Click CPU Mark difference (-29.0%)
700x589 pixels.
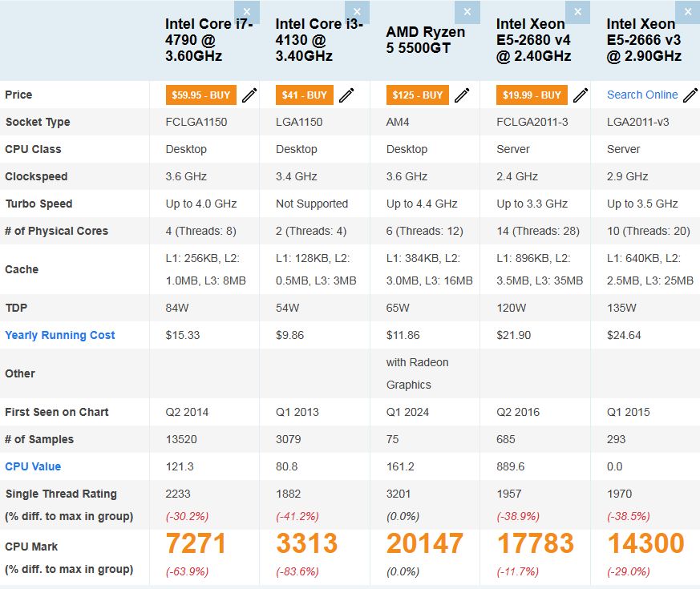628,571
